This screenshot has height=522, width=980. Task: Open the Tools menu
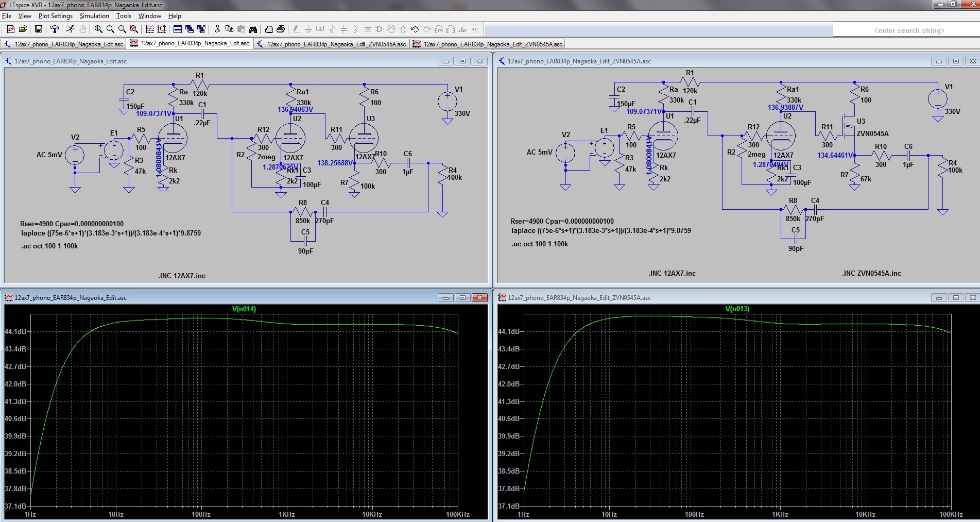point(124,16)
